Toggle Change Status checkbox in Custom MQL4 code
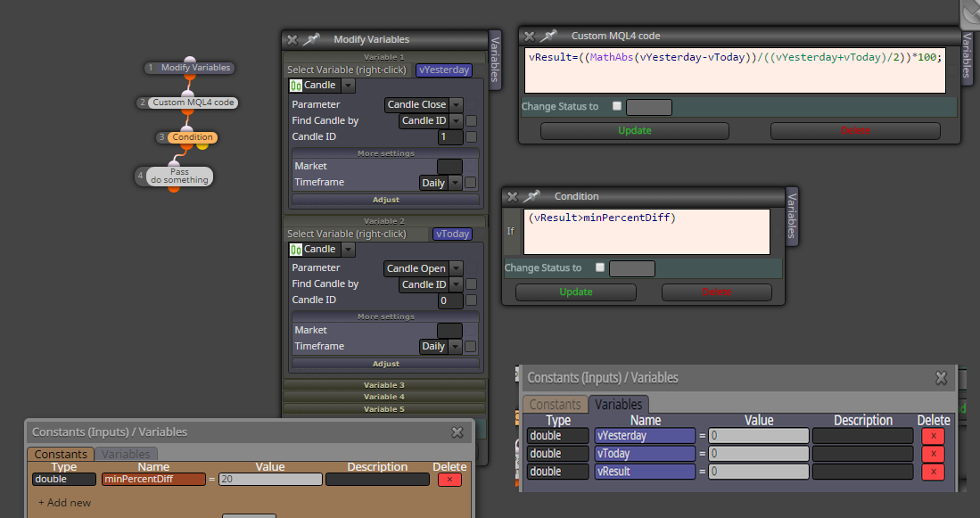Image resolution: width=980 pixels, height=518 pixels. (x=617, y=106)
